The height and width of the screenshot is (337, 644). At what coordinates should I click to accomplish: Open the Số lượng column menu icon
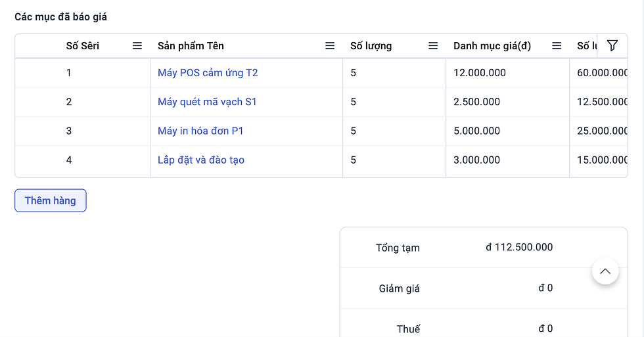click(x=433, y=45)
